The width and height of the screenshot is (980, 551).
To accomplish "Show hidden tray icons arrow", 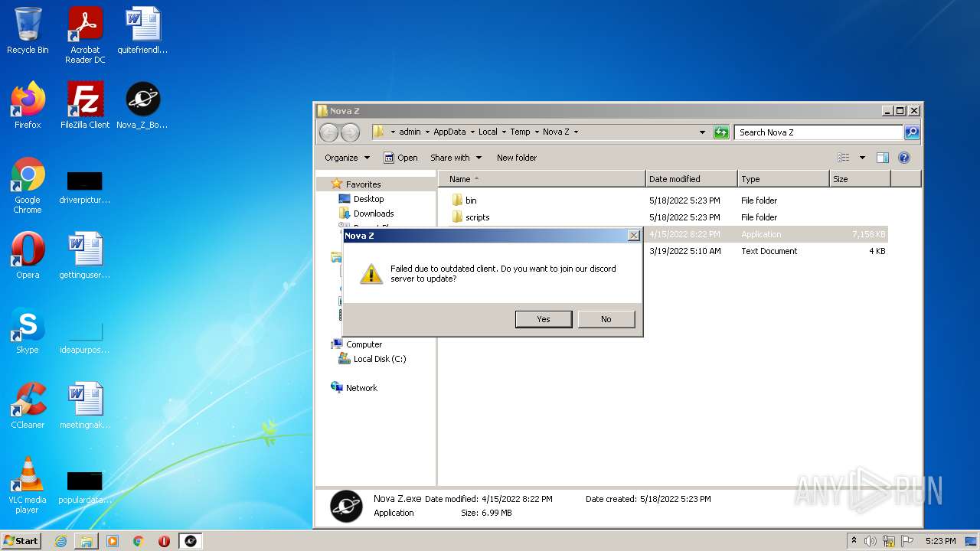I will tap(854, 541).
